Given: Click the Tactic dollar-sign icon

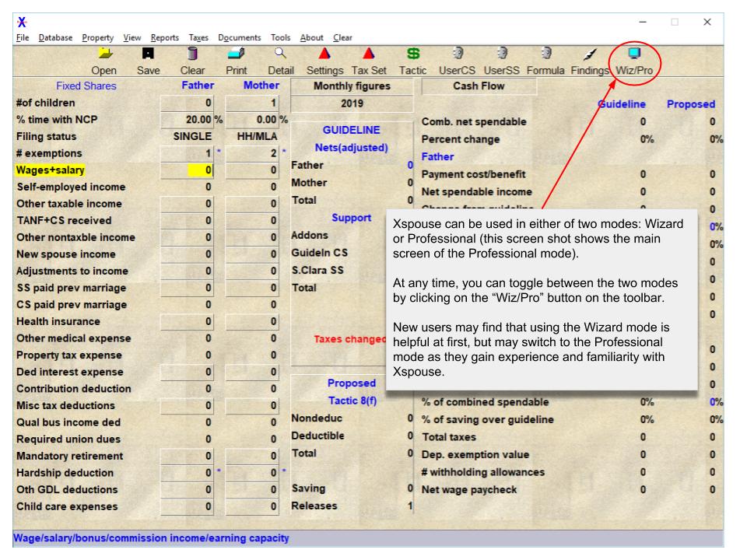Looking at the screenshot, I should pyautogui.click(x=413, y=54).
